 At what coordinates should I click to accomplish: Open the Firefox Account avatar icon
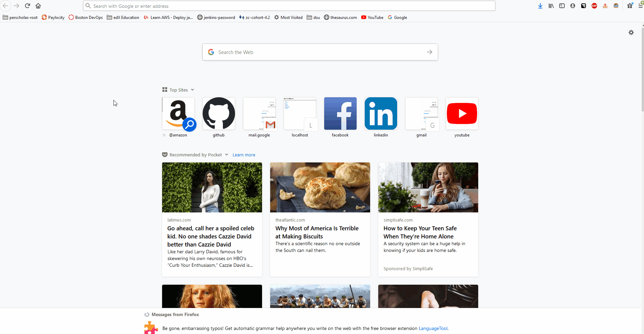pyautogui.click(x=573, y=6)
